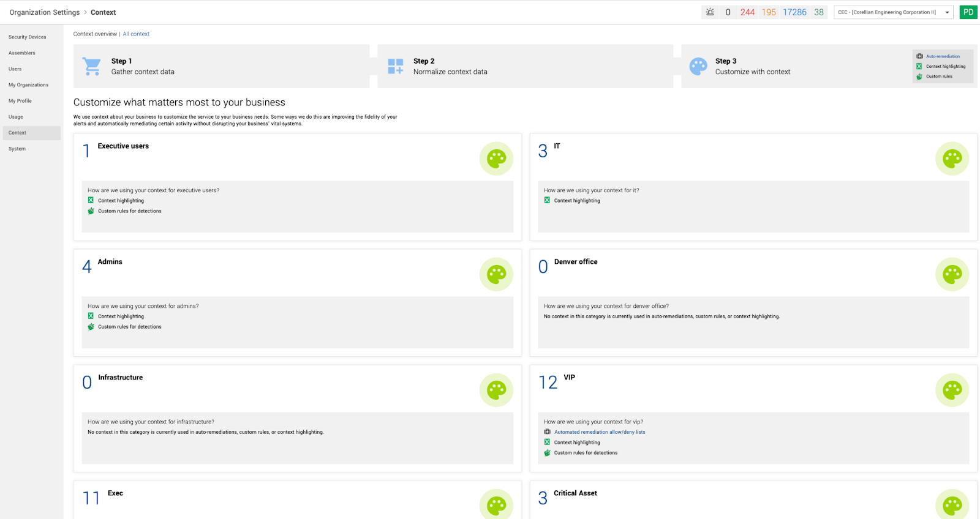980x519 pixels.
Task: Click Critical Asset card title
Action: (x=575, y=493)
